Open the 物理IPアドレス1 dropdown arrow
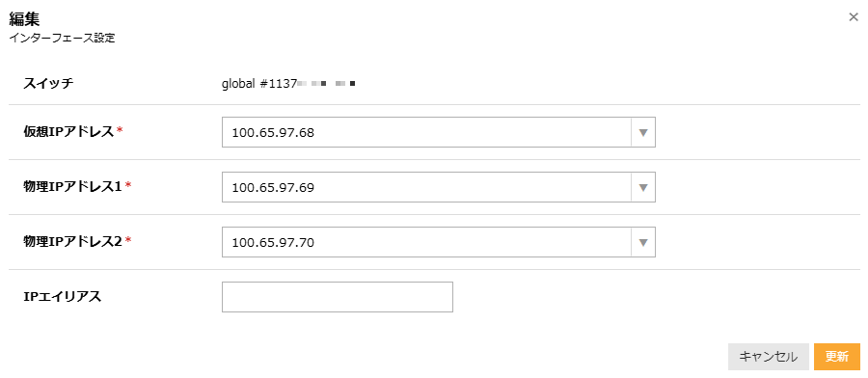Screen dimensions: 868x378 [x=642, y=187]
